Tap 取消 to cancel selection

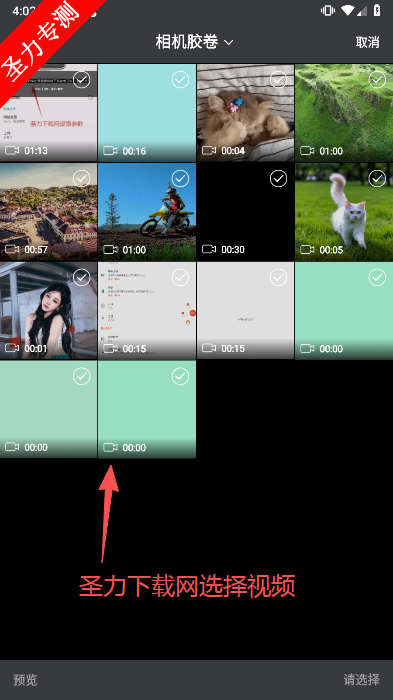point(368,42)
